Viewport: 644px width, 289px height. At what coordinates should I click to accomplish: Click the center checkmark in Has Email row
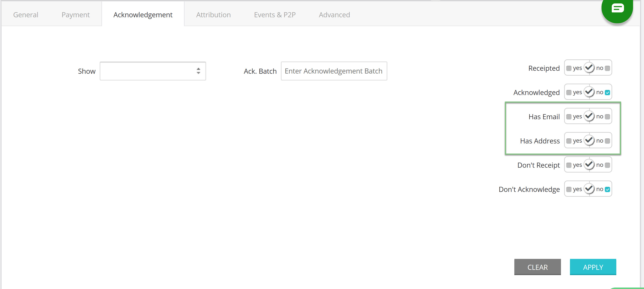pyautogui.click(x=589, y=116)
